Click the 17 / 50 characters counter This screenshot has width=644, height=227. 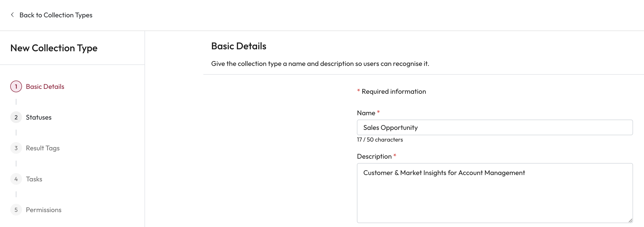click(380, 140)
